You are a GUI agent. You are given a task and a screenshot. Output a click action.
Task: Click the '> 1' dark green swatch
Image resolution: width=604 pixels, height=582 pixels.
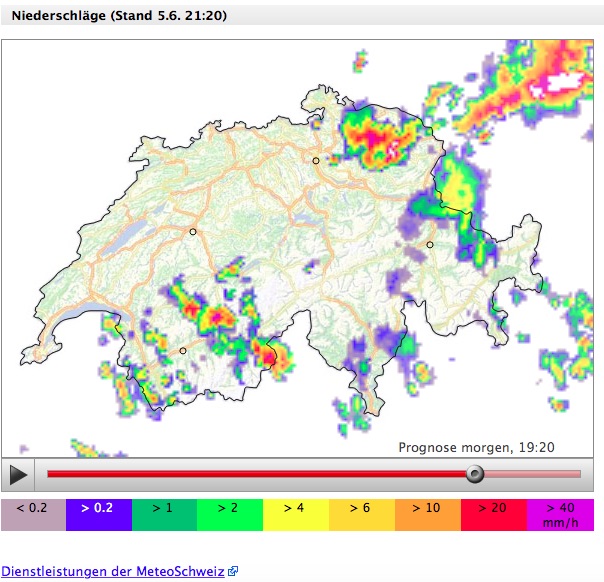click(x=165, y=514)
